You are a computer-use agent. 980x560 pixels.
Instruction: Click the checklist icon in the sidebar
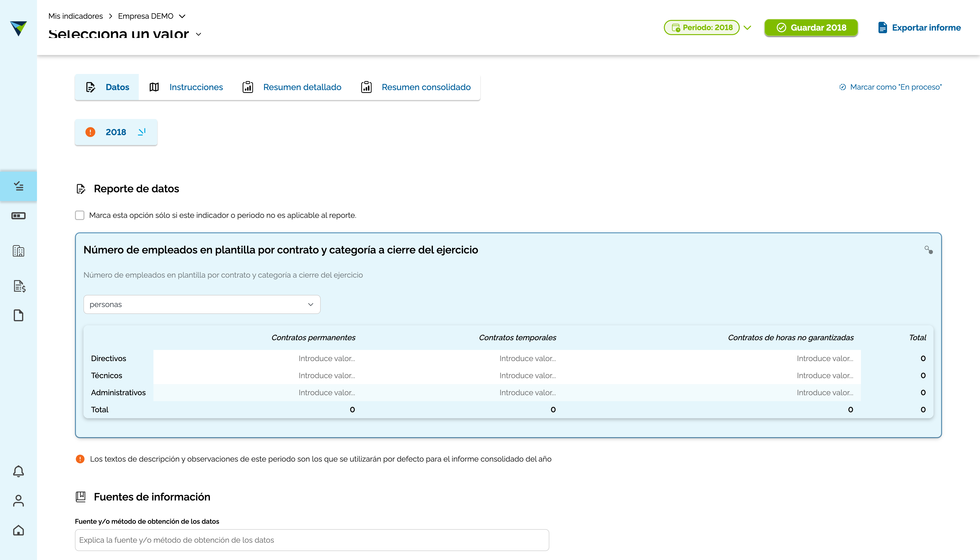coord(18,186)
